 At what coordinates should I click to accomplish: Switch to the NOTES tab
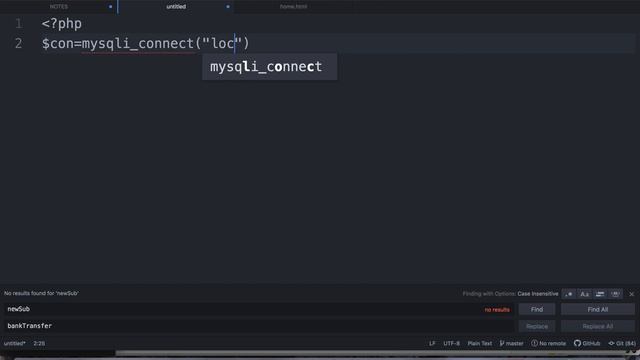pos(59,7)
